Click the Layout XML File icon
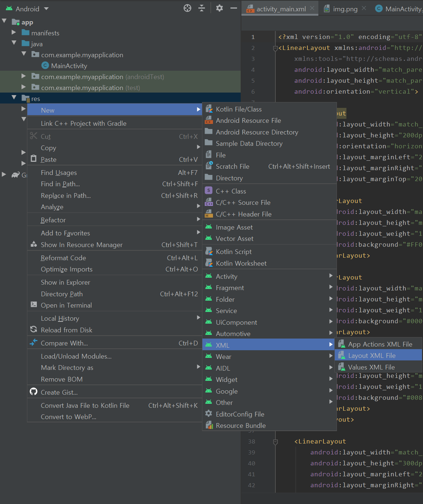This screenshot has height=504, width=423. (x=342, y=355)
